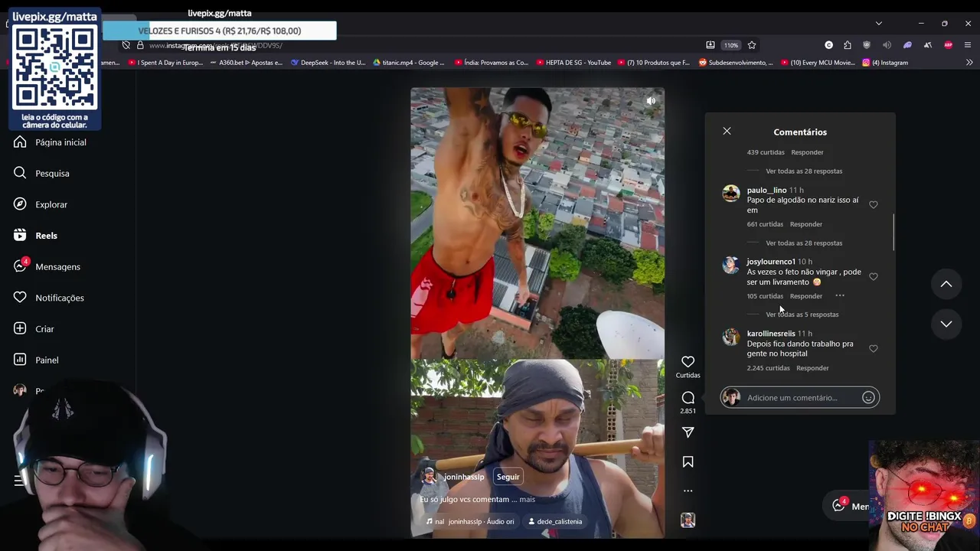Open emoji picker in comment box
The width and height of the screenshot is (980, 551).
click(868, 397)
